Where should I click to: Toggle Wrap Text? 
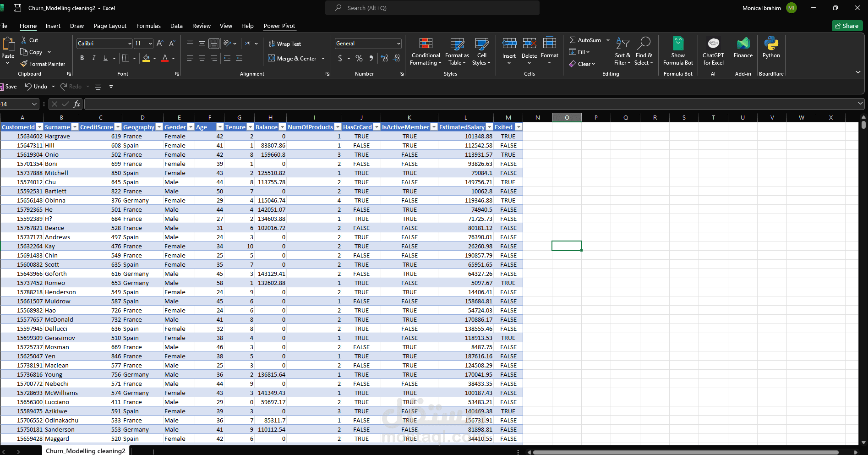pyautogui.click(x=284, y=44)
